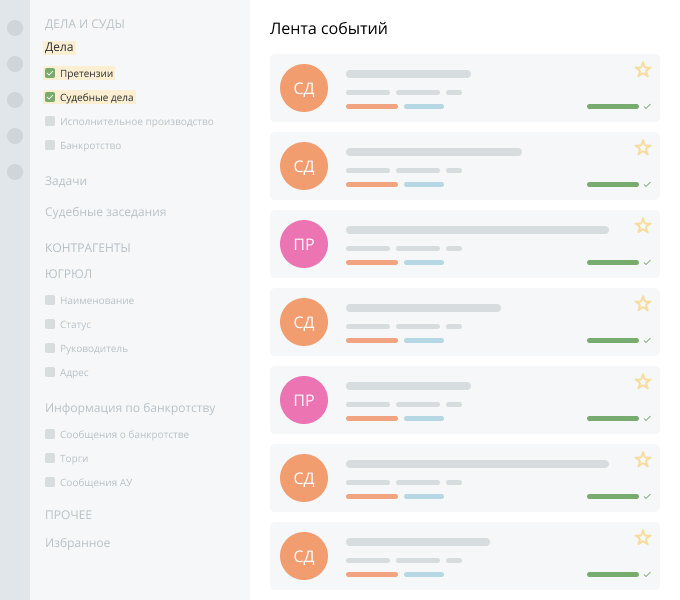Enable the Банкротство checkbox
Viewport: 680px width, 600px height.
[x=50, y=145]
